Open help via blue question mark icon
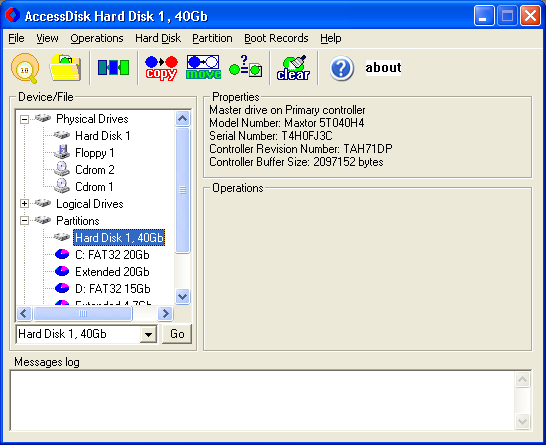 click(x=341, y=68)
